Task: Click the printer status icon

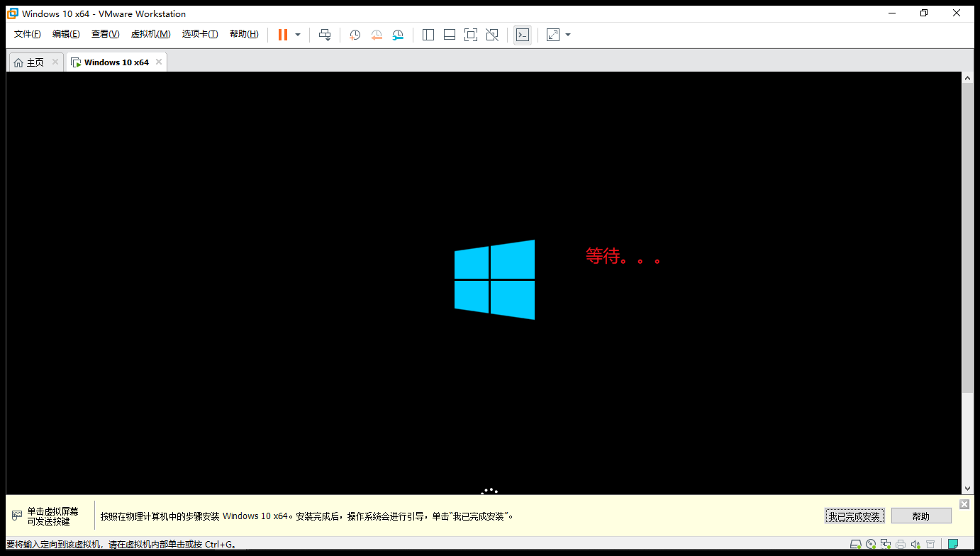Action: point(901,545)
